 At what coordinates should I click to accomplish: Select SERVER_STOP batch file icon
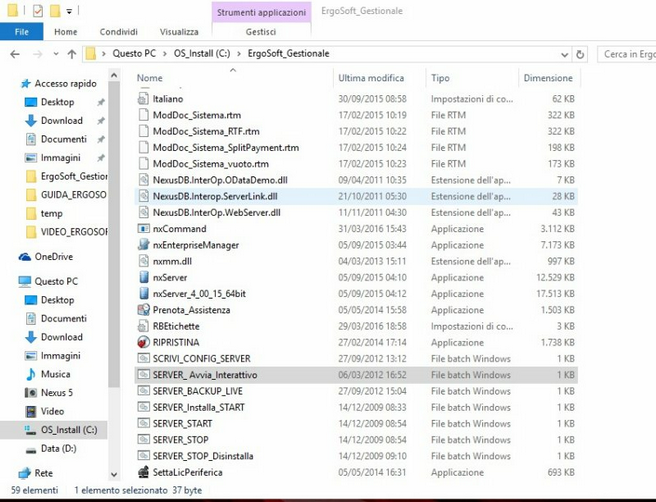point(143,440)
